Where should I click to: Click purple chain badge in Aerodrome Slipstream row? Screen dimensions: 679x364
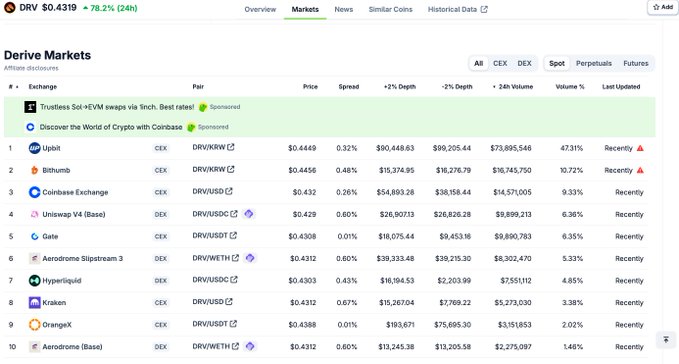coord(250,258)
